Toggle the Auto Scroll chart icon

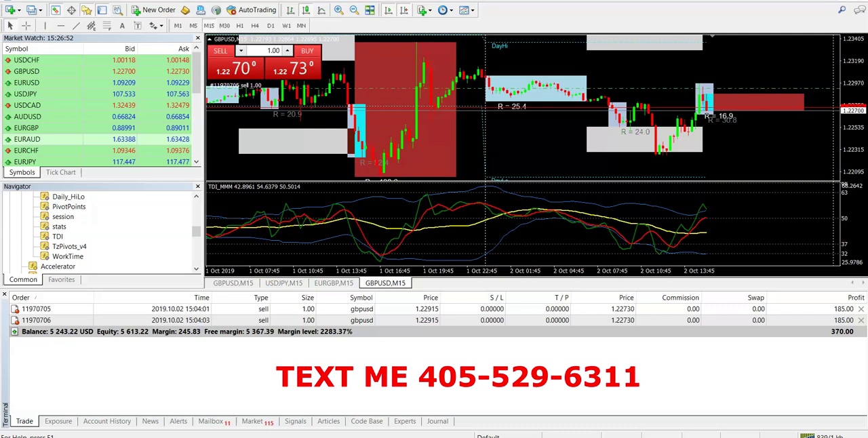[388, 10]
